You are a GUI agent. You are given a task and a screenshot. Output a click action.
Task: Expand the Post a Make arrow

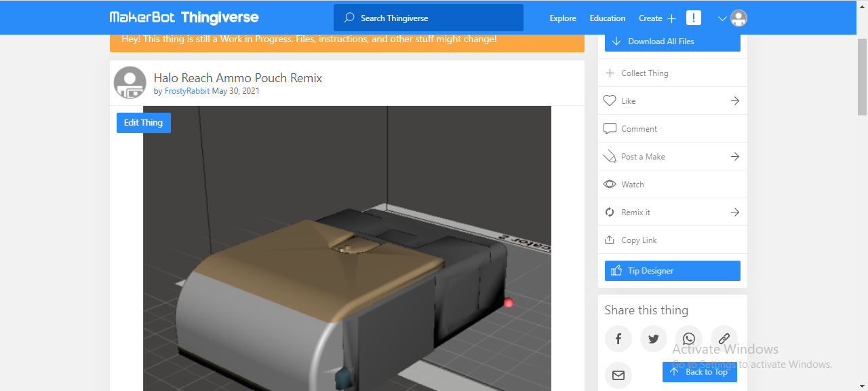click(734, 157)
